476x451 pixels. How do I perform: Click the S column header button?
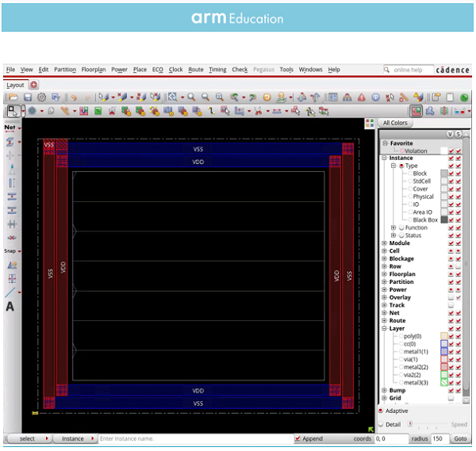coord(458,135)
